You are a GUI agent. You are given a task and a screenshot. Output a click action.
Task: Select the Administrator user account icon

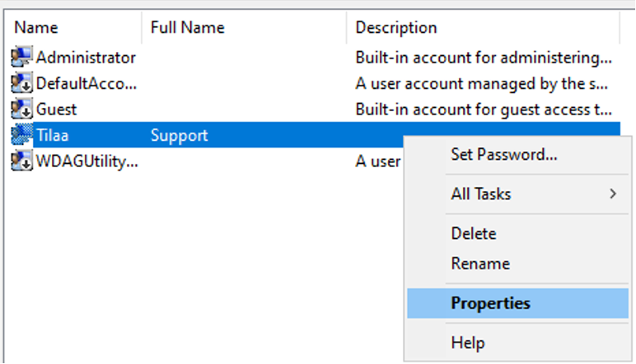(21, 57)
